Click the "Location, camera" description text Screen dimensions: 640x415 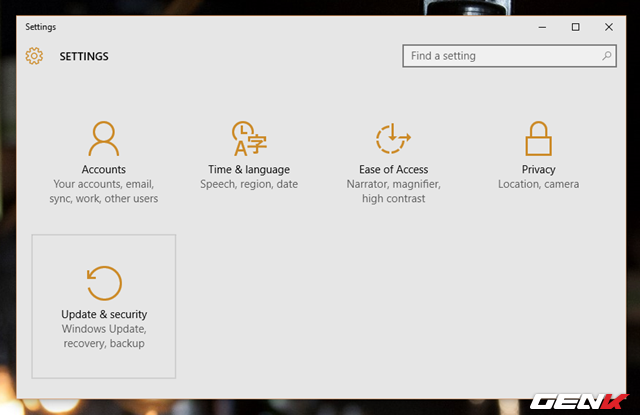(538, 184)
